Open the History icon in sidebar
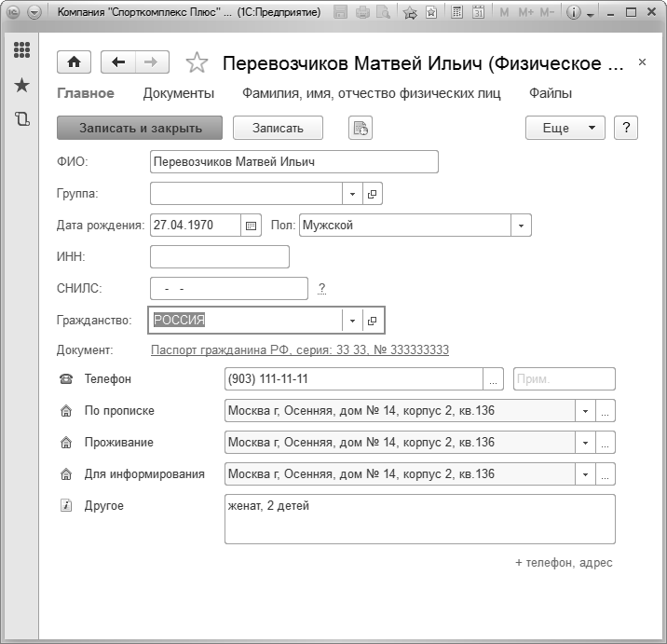 21,118
